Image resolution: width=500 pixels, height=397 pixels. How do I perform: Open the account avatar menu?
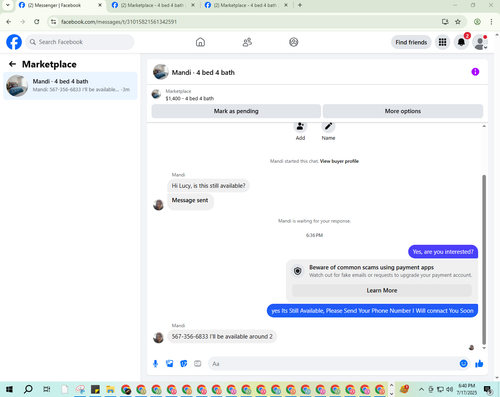[x=480, y=42]
